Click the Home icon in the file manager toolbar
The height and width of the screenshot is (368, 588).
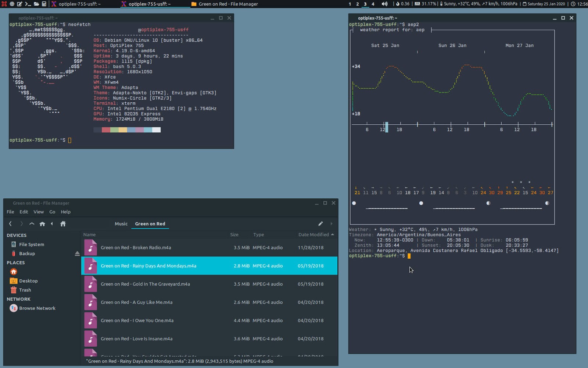coord(42,223)
